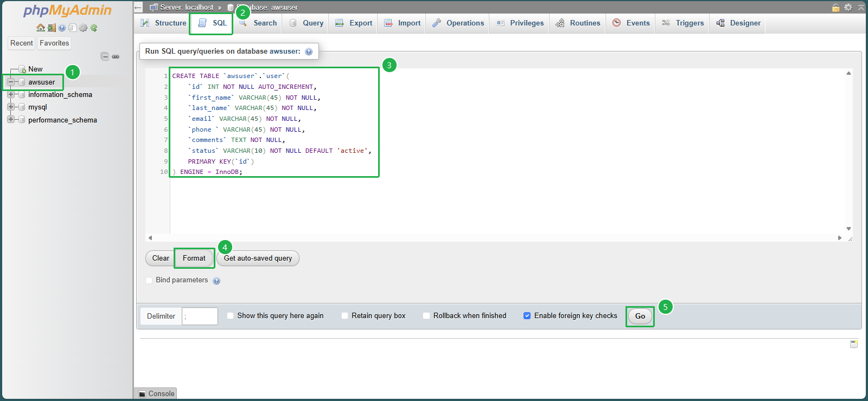
Task: Run the query with the Go button
Action: pos(640,316)
